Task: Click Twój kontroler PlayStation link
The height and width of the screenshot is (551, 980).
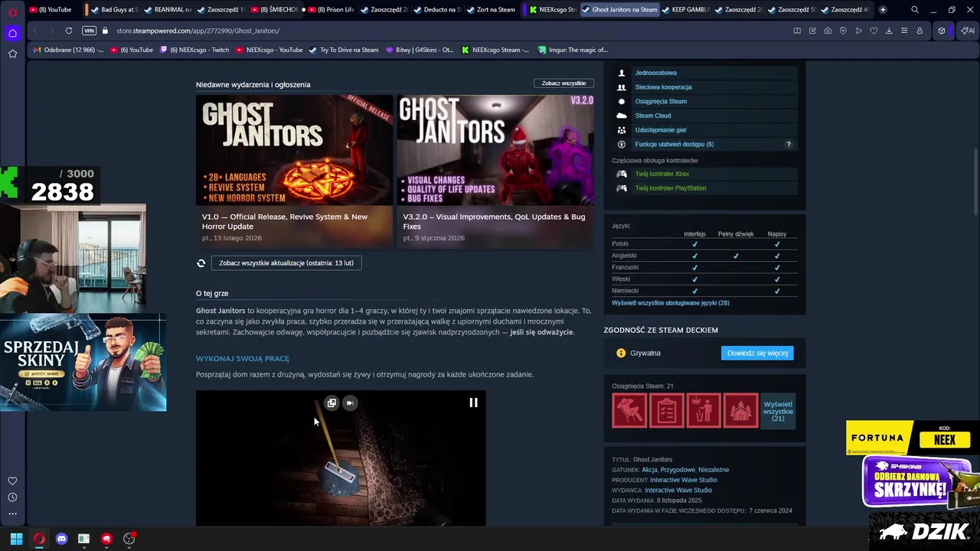Action: coord(671,188)
